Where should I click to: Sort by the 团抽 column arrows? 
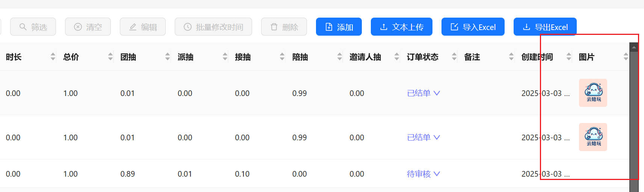(168, 57)
